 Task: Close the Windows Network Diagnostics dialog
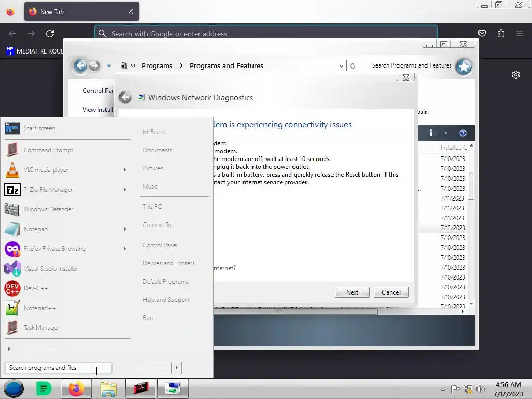[x=405, y=77]
